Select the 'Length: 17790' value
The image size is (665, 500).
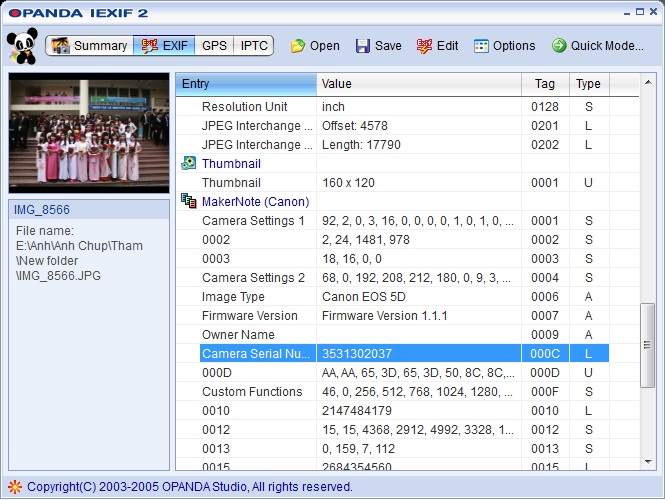(x=361, y=145)
